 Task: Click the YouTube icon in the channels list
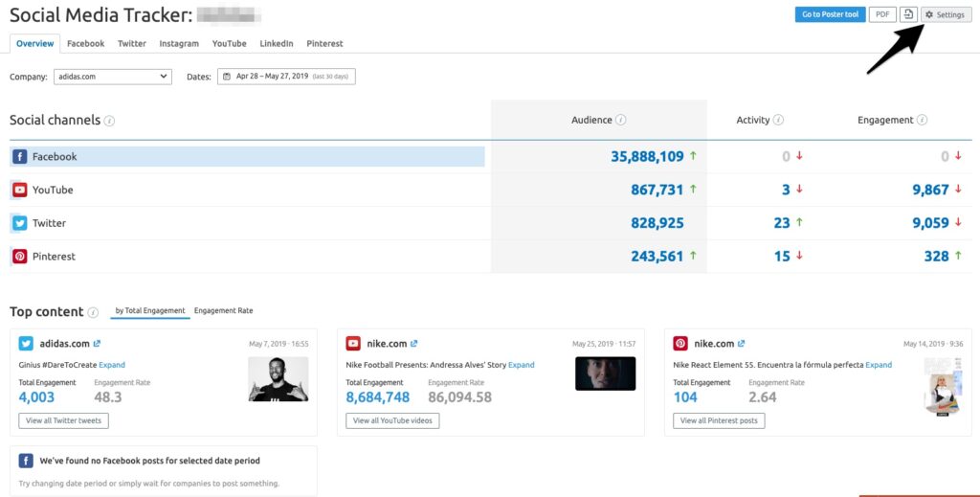pos(19,190)
